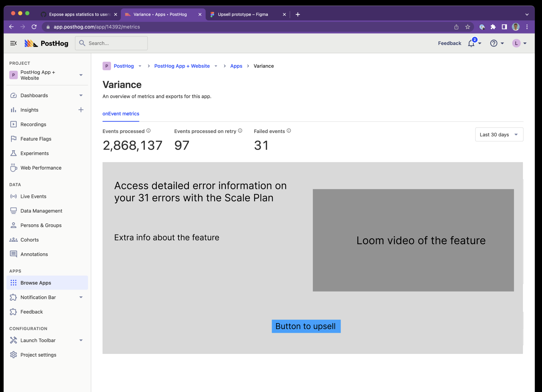Show the Events processed info tooltip
The height and width of the screenshot is (392, 542).
point(148,131)
